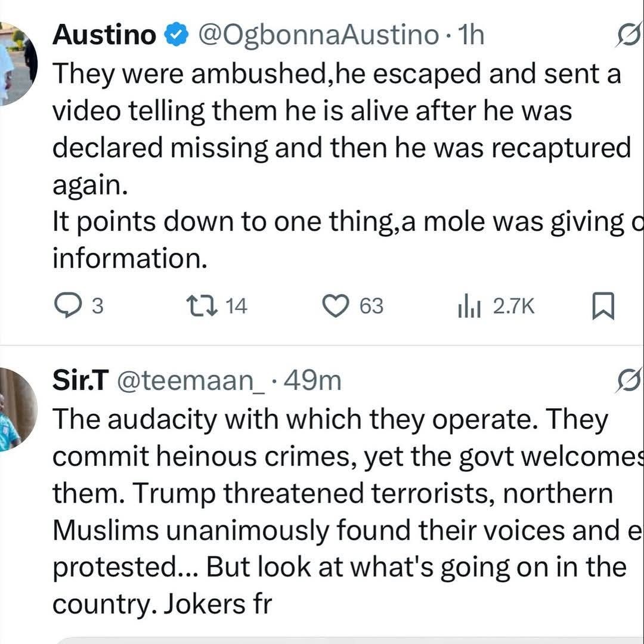The image size is (644, 644).
Task: Bookmark Austino's tweet
Action: click(602, 307)
